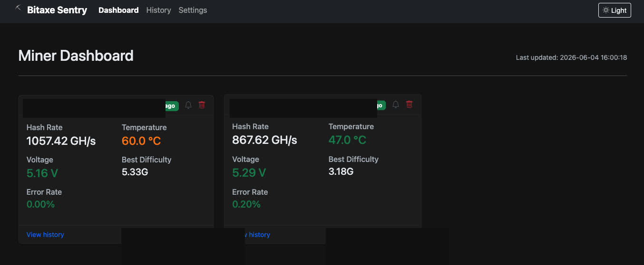Toggle the Light theme button
The image size is (644, 265).
pos(615,10)
